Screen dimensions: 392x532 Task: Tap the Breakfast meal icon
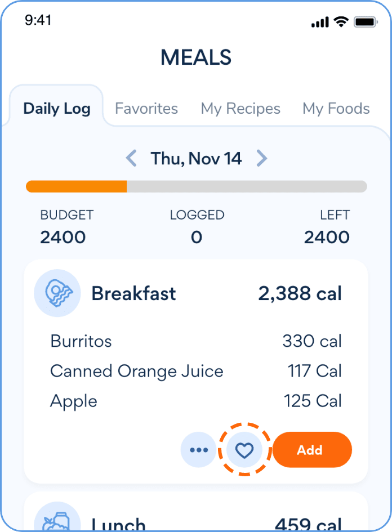point(52,293)
